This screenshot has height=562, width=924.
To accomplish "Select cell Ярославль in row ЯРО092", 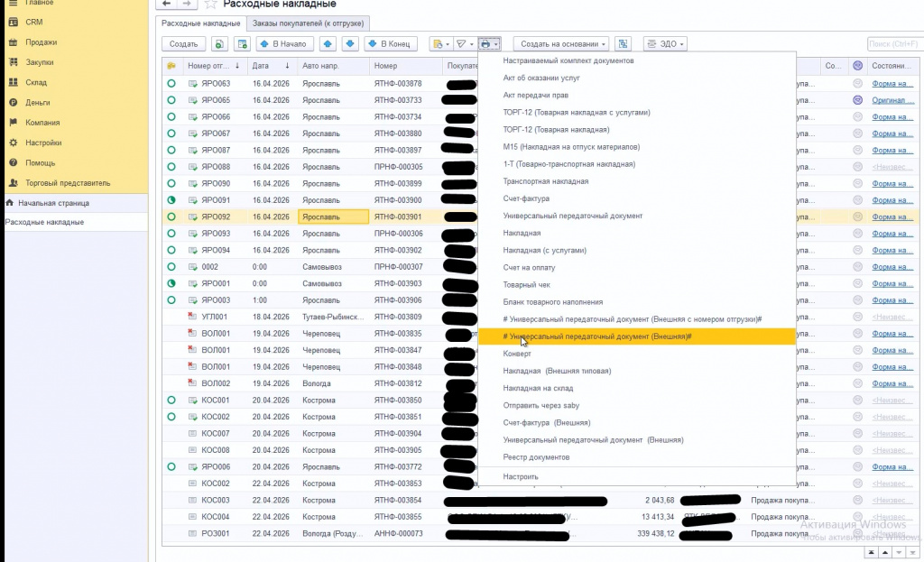I will click(334, 217).
